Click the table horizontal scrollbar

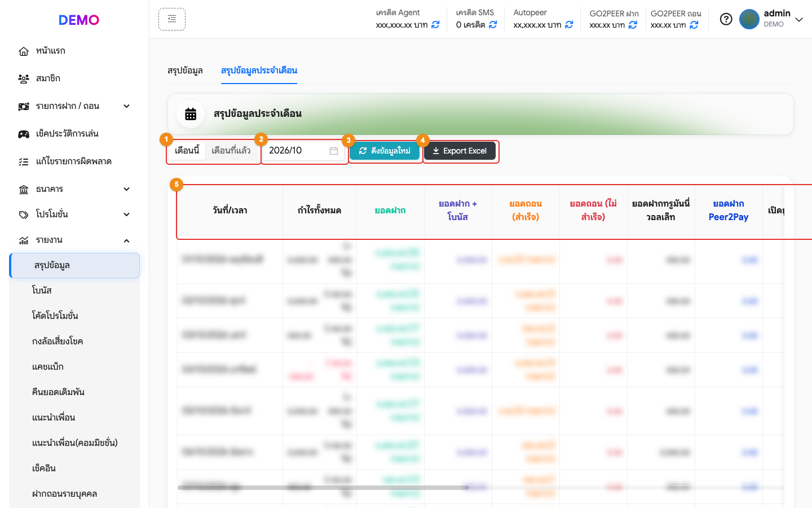323,487
